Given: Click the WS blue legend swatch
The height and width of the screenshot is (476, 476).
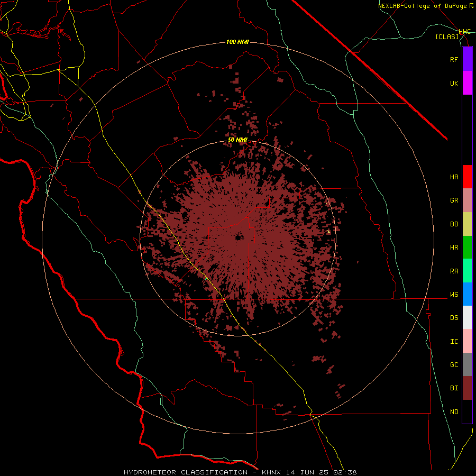Looking at the screenshot, I should click(x=467, y=294).
